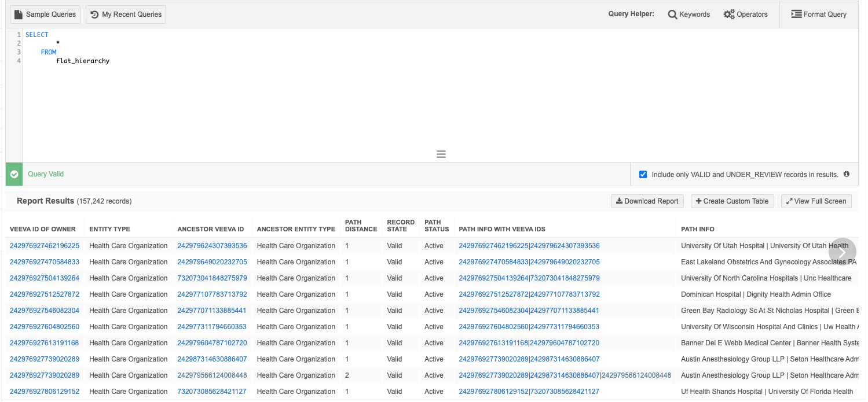Click the green Query Valid check icon
Viewport: 868px width, 402px height.
[x=14, y=174]
